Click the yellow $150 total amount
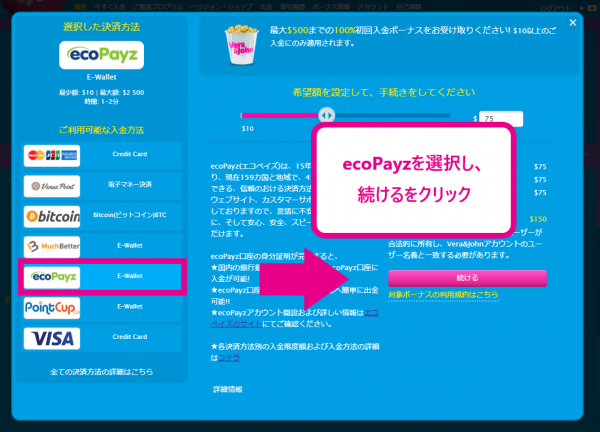The width and height of the screenshot is (600, 432). pyautogui.click(x=538, y=219)
